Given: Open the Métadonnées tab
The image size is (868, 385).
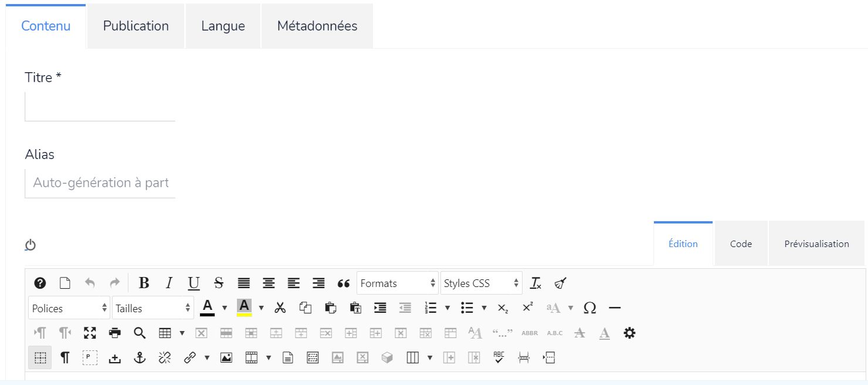Looking at the screenshot, I should pyautogui.click(x=317, y=26).
